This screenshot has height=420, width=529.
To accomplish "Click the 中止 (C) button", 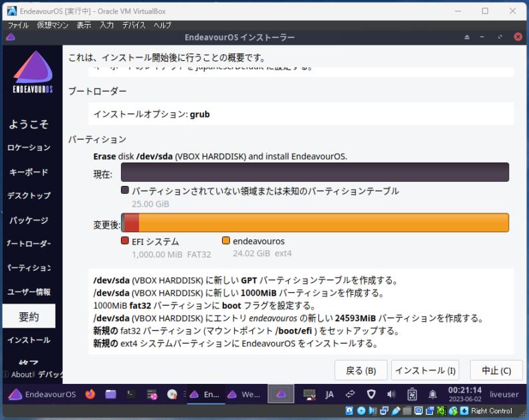I will point(496,370).
